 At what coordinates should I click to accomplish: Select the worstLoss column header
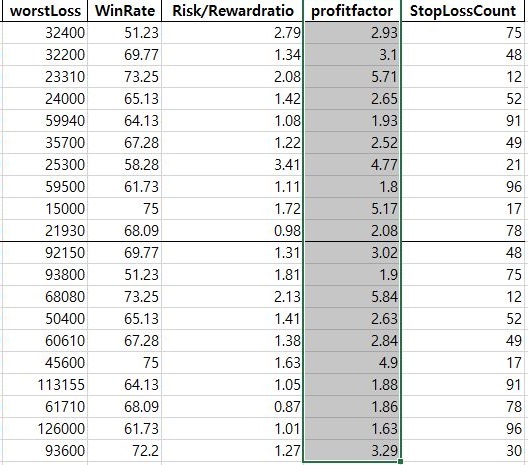pyautogui.click(x=45, y=11)
